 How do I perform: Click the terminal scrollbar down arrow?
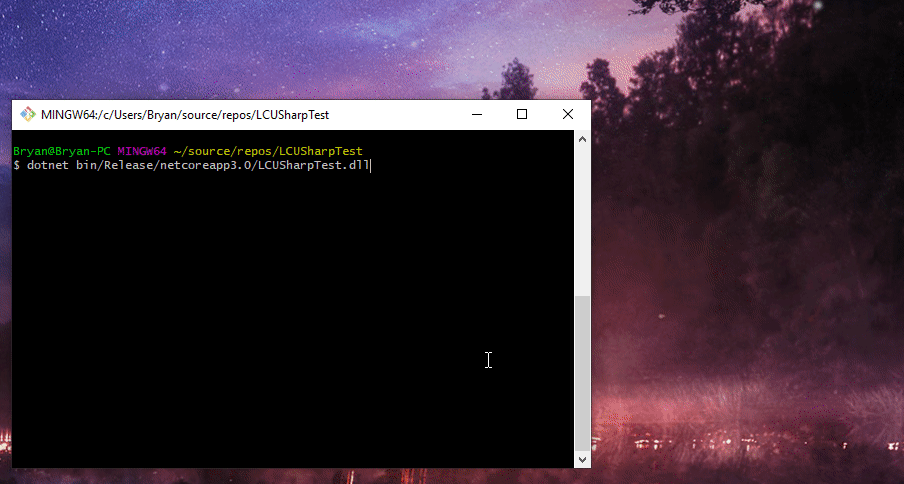582,460
